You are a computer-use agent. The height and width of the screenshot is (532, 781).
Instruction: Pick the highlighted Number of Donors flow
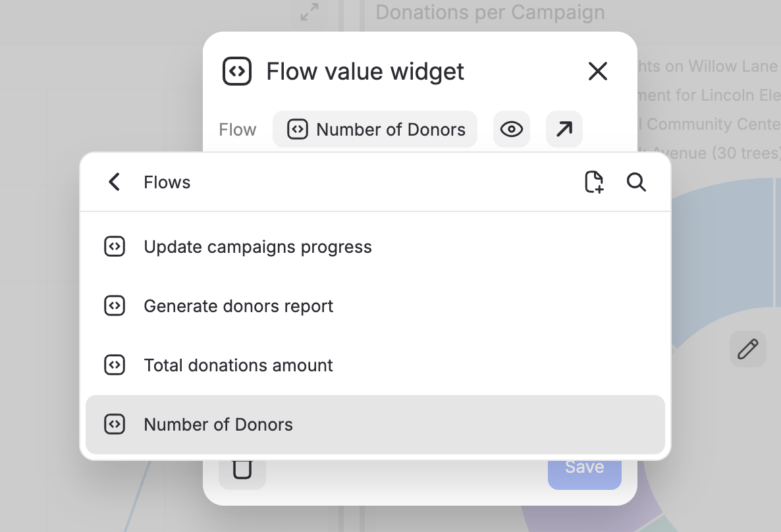[219, 425]
